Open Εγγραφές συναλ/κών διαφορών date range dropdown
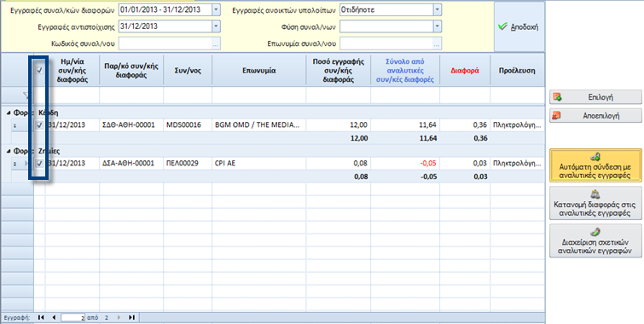644x324 pixels. [216, 10]
